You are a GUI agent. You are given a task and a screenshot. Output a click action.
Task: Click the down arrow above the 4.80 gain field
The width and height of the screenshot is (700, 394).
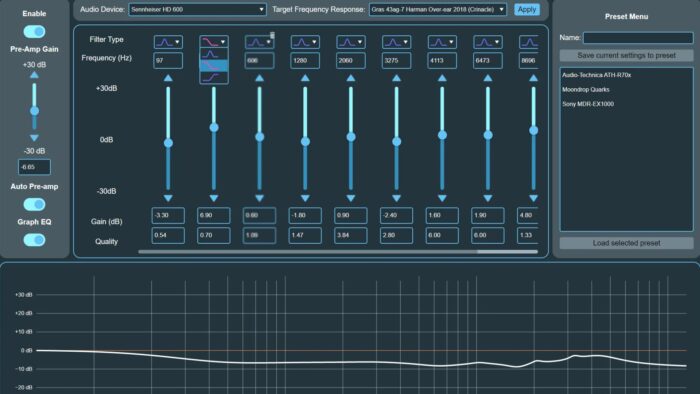tap(533, 198)
